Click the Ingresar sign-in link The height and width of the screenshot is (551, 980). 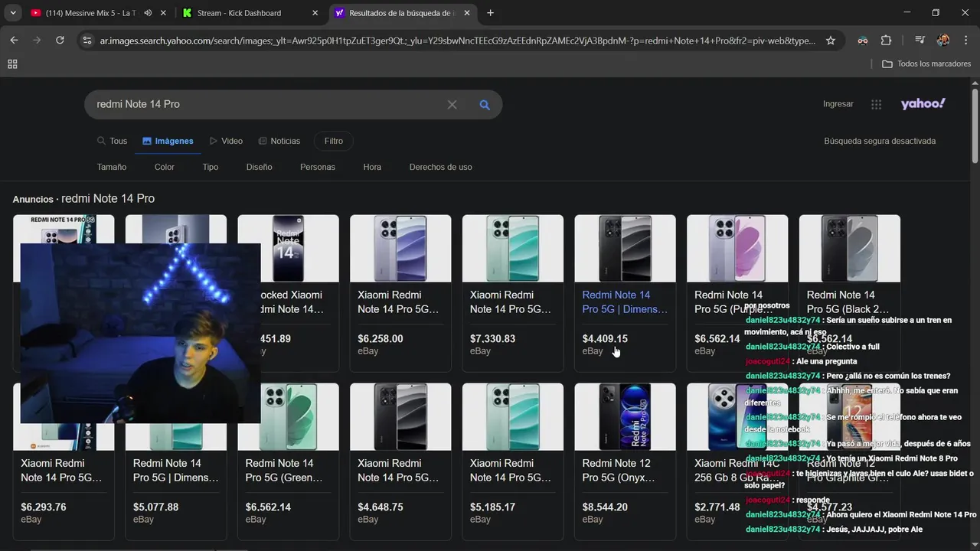point(838,104)
